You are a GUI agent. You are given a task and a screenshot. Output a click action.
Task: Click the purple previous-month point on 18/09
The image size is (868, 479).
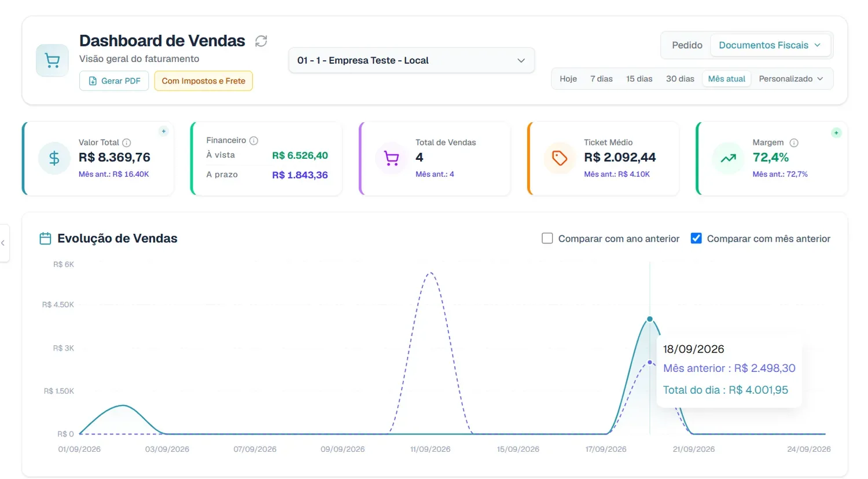pyautogui.click(x=650, y=363)
